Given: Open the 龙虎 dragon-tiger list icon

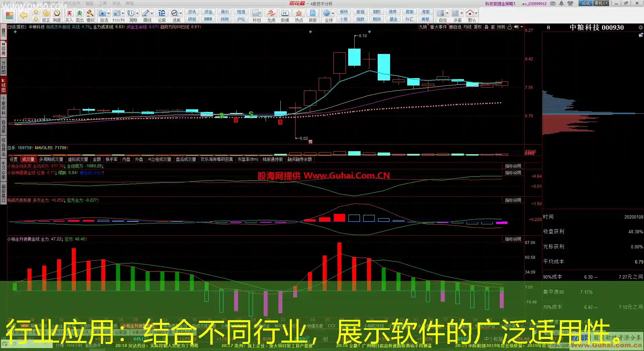Looking at the screenshot, I should point(271,13).
